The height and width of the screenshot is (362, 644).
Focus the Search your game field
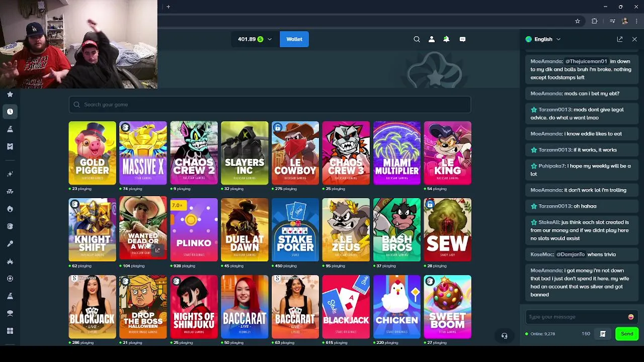click(270, 105)
